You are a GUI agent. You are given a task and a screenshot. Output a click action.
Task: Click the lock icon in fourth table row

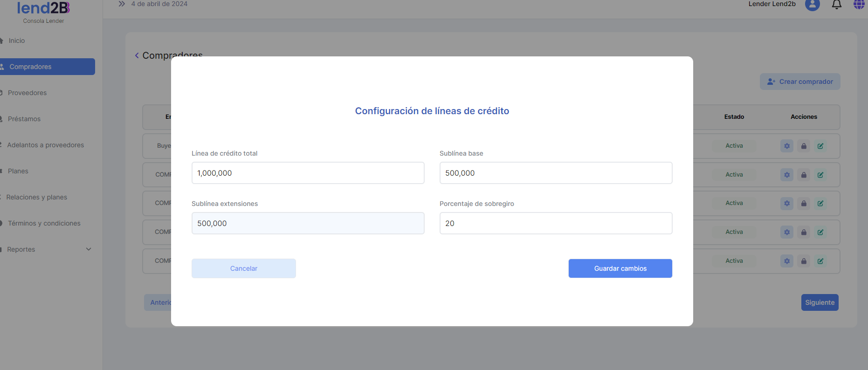click(x=804, y=232)
